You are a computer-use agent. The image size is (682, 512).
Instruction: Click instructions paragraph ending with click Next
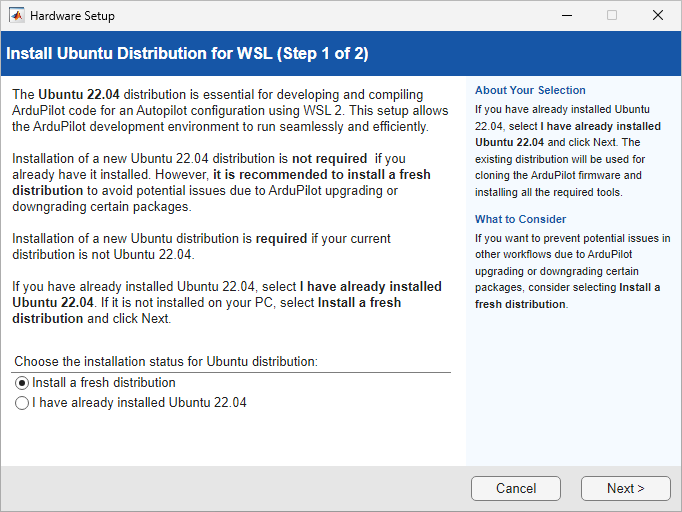226,302
